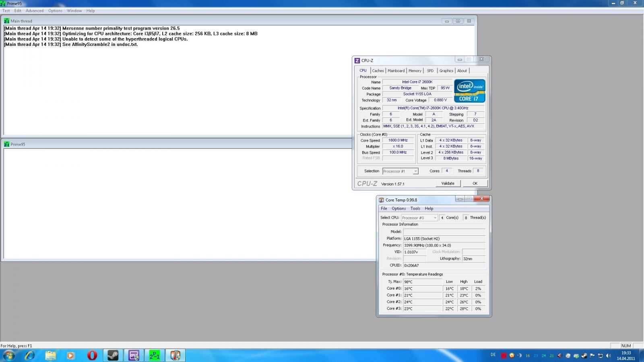This screenshot has height=362, width=644.
Task: Open the Options menu in Core Temp
Action: tap(398, 208)
